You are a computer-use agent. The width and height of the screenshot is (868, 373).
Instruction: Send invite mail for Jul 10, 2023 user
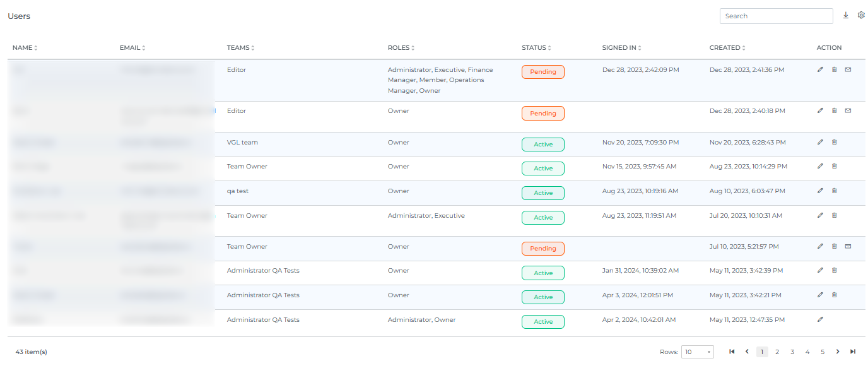[x=848, y=246]
